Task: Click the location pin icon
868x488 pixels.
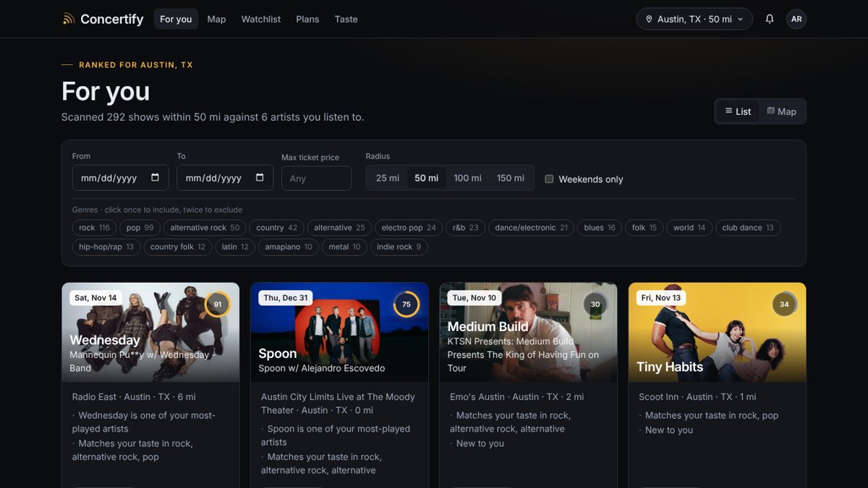Action: point(649,20)
